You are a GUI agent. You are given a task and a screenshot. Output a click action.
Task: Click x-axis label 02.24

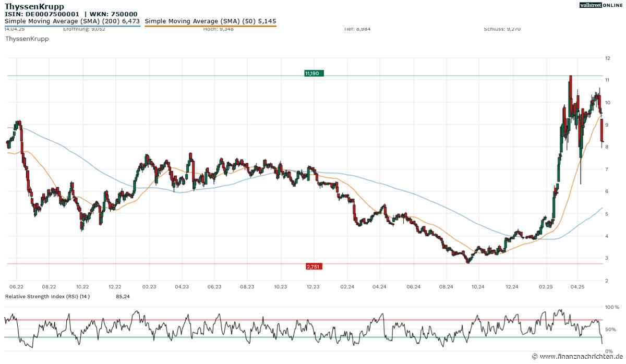(347, 287)
